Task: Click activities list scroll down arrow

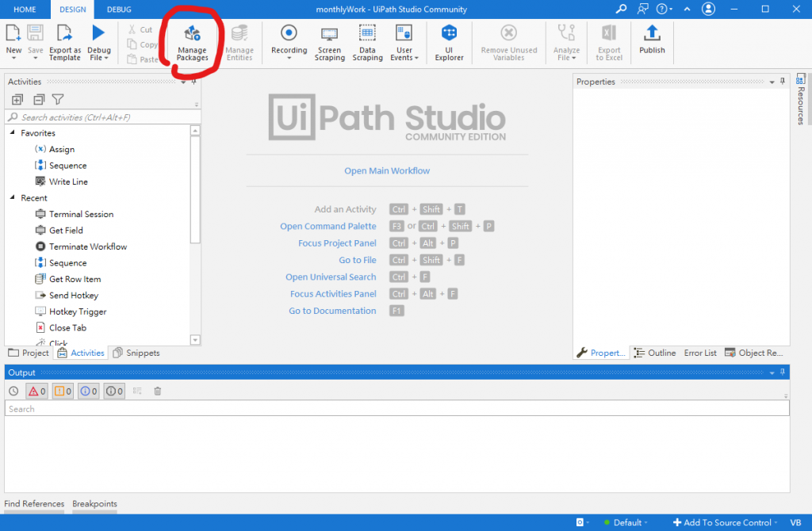Action: click(x=195, y=340)
